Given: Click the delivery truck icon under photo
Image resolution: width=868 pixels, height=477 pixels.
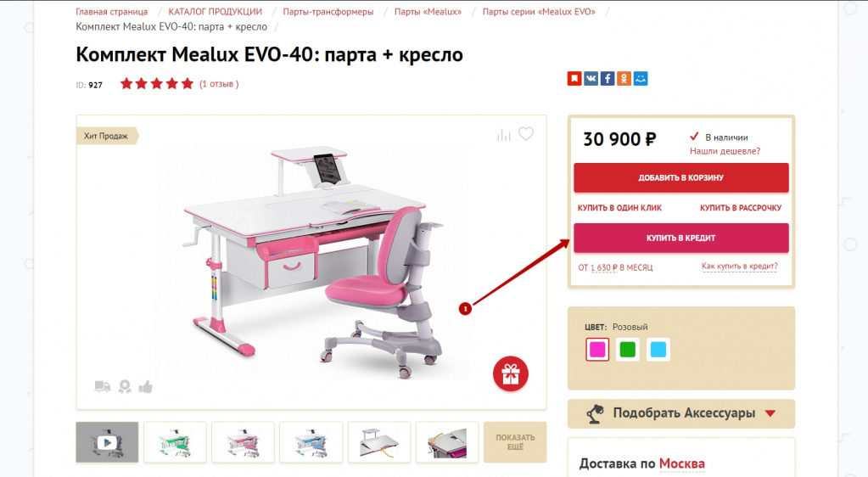Looking at the screenshot, I should pyautogui.click(x=103, y=386).
